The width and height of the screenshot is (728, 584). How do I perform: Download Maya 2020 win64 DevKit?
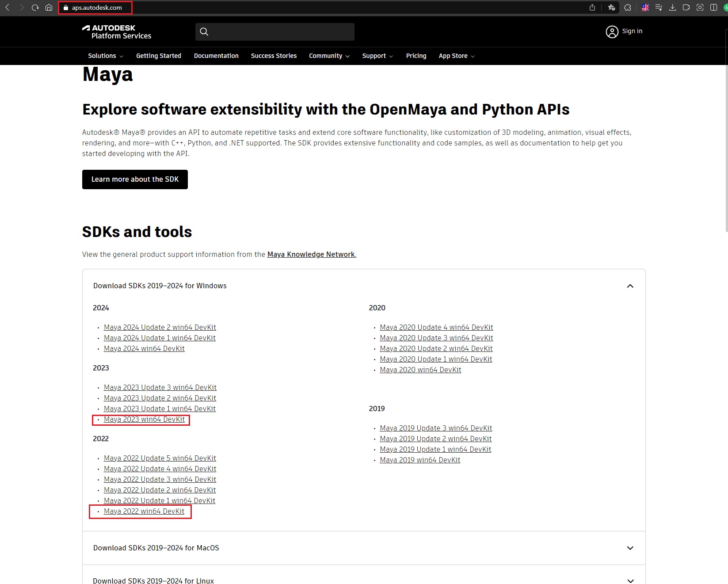tap(420, 370)
